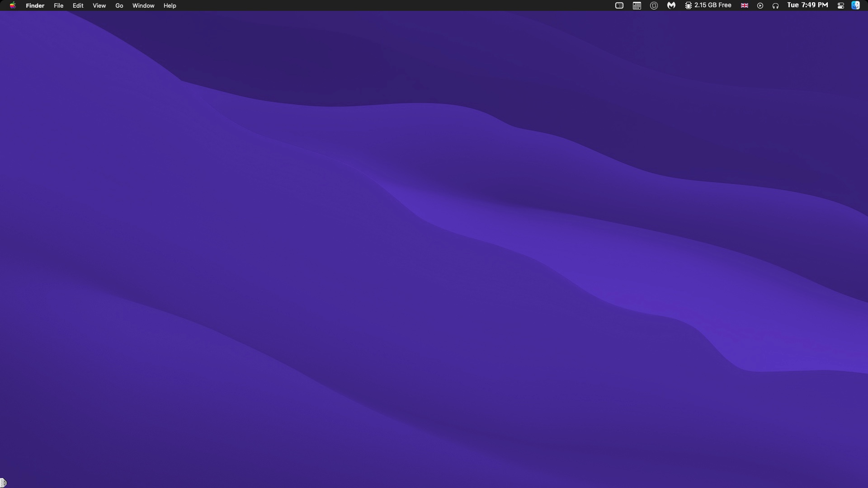Open the Malwarebytes menu bar icon
This screenshot has height=488, width=868.
click(x=671, y=5)
